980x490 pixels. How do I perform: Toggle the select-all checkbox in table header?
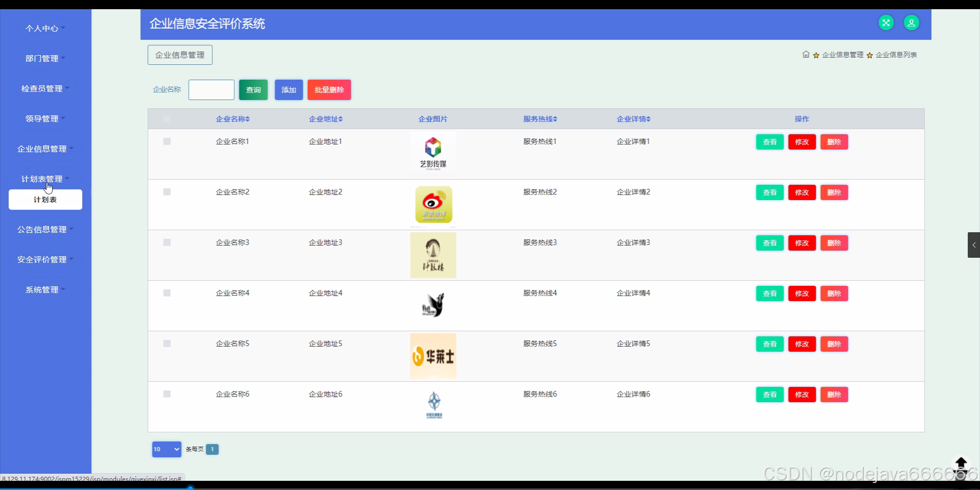pos(167,119)
